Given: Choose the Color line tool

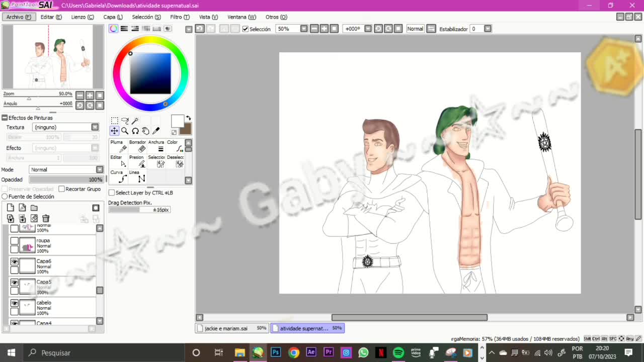Looking at the screenshot, I should (x=175, y=146).
